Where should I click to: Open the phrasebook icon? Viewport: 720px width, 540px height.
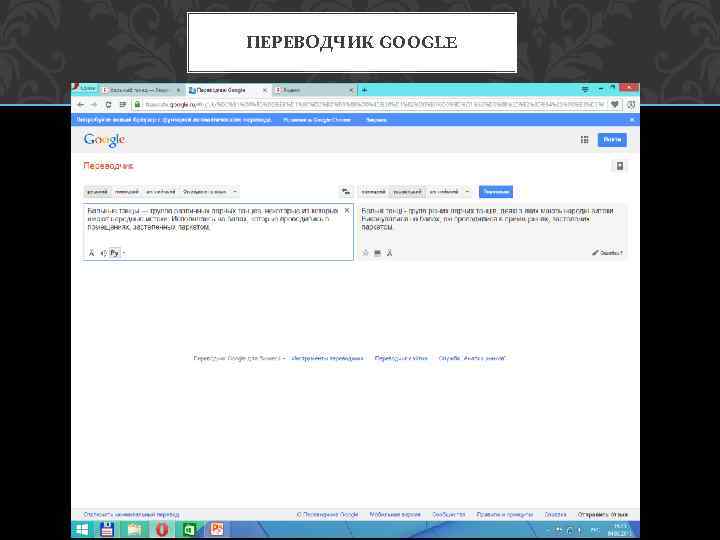coord(619,166)
